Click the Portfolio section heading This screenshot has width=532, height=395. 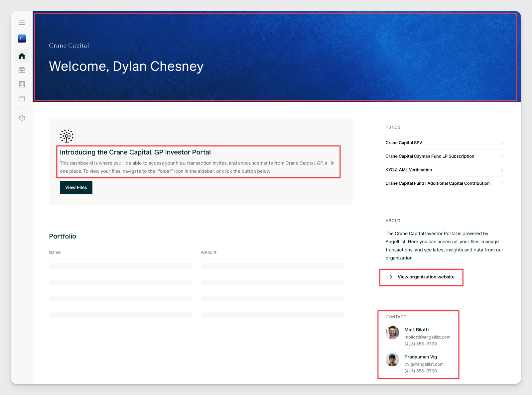(x=63, y=236)
